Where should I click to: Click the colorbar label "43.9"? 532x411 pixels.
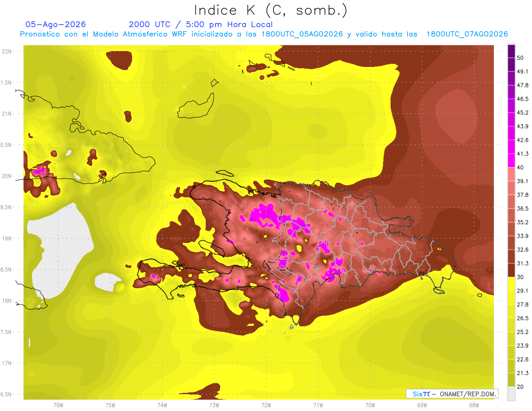click(x=522, y=126)
